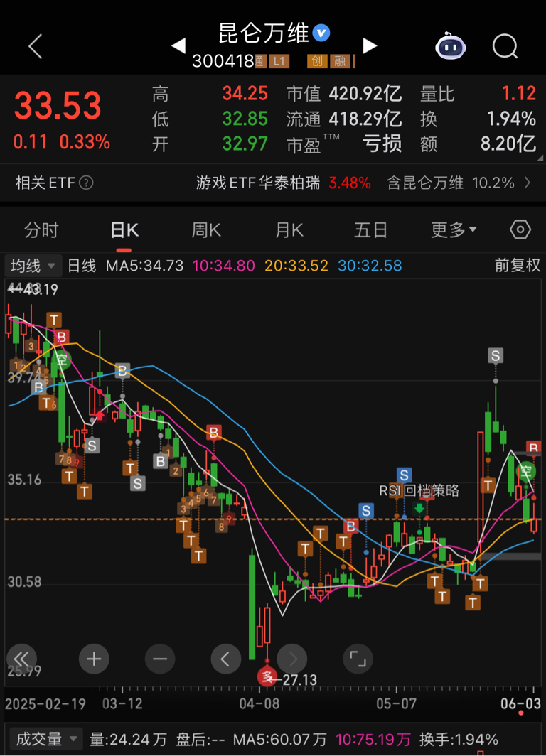Screen dimensions: 546x756
Task: Open stock search magnifier
Action: pos(505,46)
